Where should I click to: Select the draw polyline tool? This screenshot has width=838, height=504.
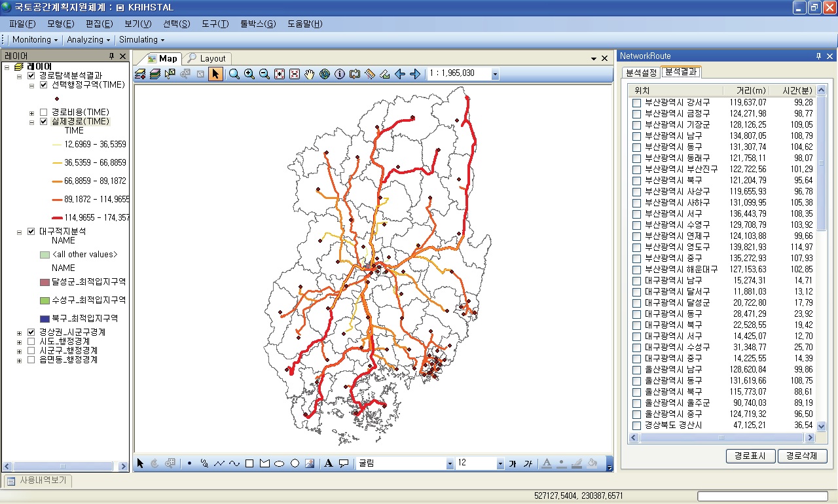219,463
